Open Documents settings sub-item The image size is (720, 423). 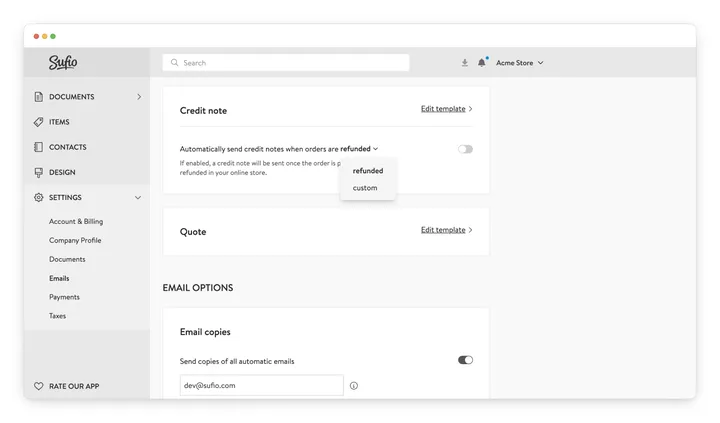tap(67, 259)
